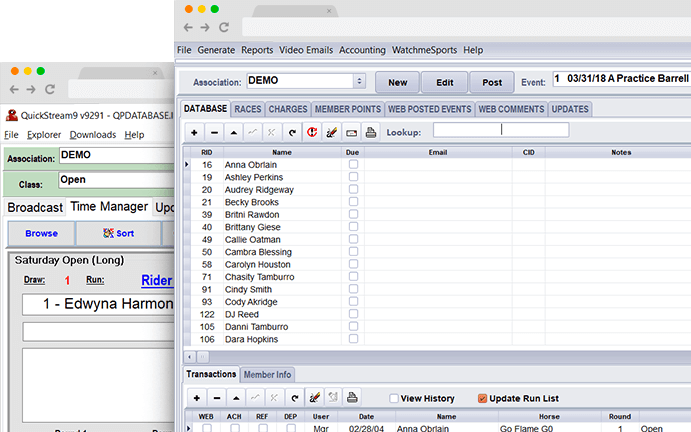Click the Database toolbar post checkmark icon
The height and width of the screenshot is (432, 691).
tap(253, 132)
